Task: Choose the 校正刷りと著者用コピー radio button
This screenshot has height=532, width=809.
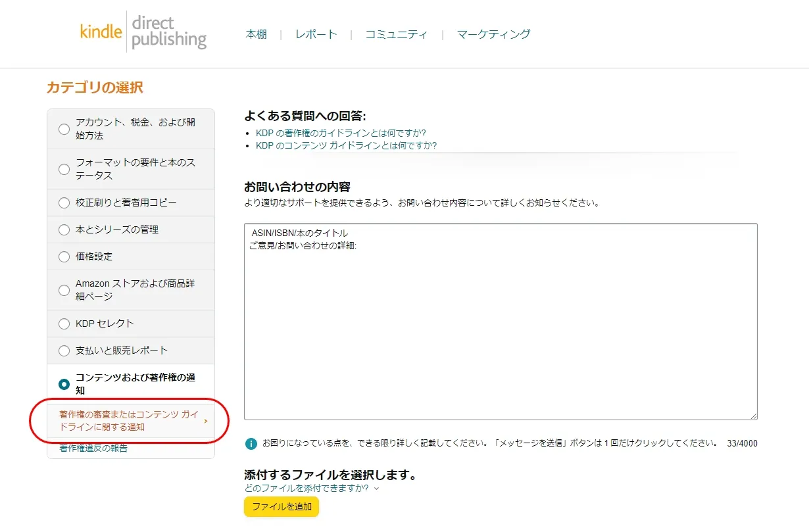Action: pos(64,203)
